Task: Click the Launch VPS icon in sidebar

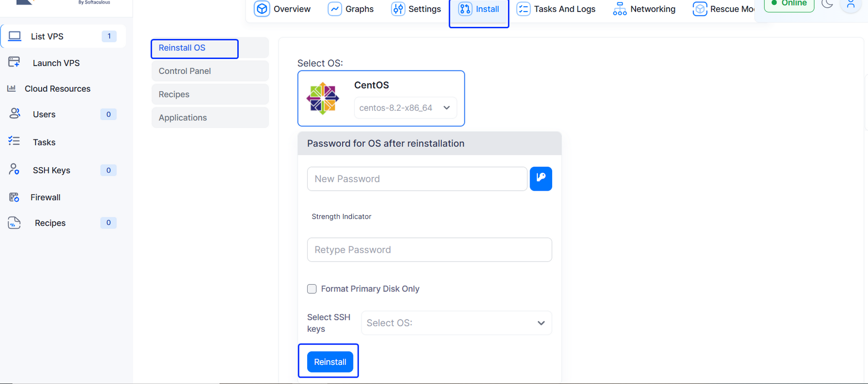Action: click(x=14, y=62)
